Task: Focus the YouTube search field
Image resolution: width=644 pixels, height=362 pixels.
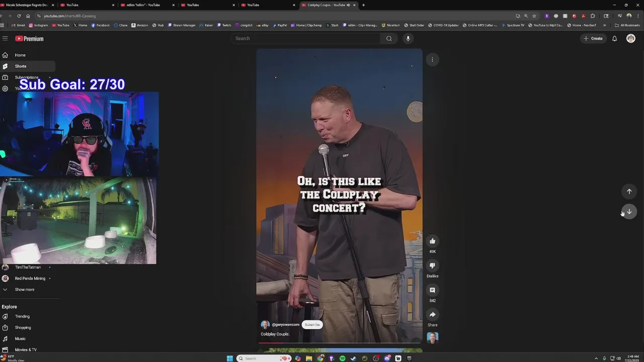Action: coord(307,38)
